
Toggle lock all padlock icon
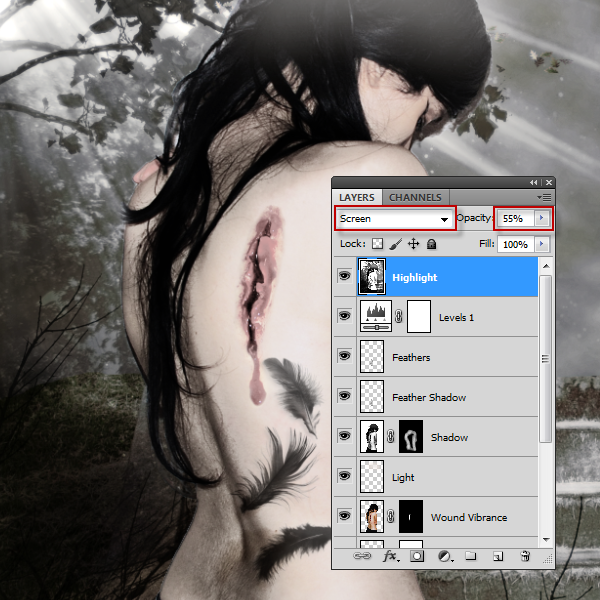click(432, 244)
